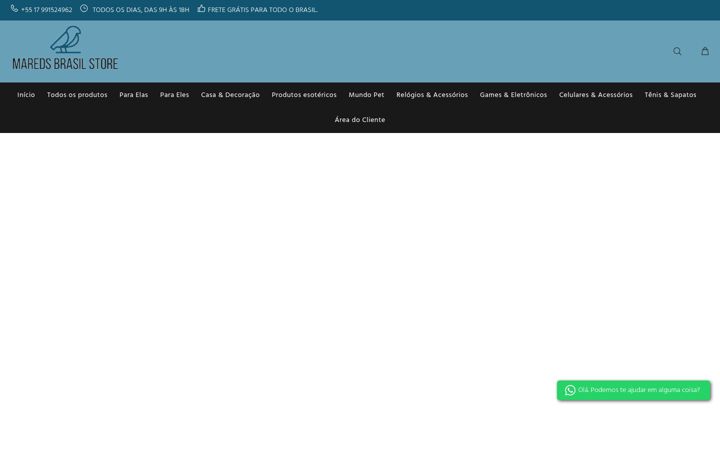Screen dimensions: 720x450
Task: Browse the Mundo Pet category
Action: coord(366,95)
